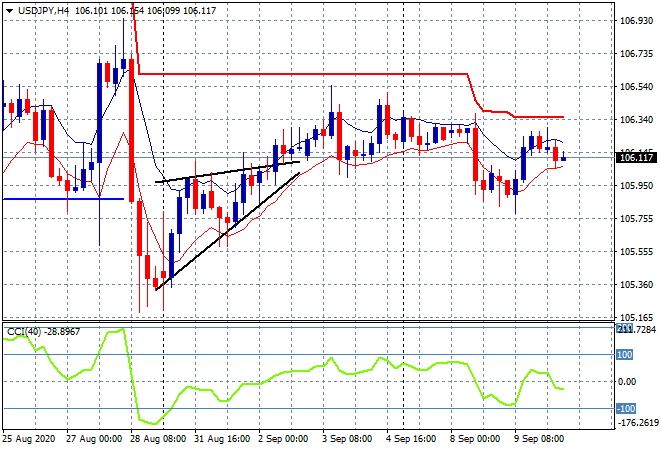Click the current price label 106.117
The image size is (660, 450).
pos(636,158)
